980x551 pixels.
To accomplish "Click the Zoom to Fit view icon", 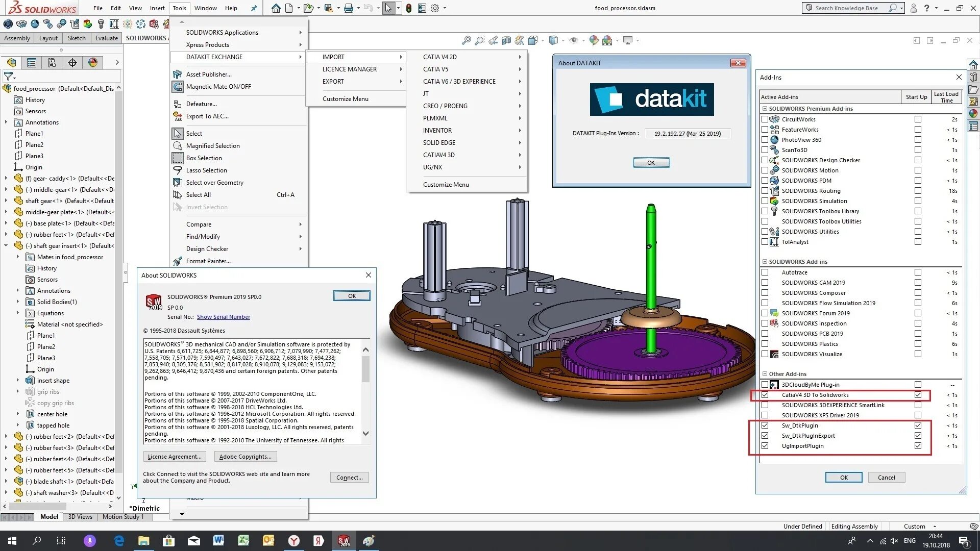I will coord(466,40).
